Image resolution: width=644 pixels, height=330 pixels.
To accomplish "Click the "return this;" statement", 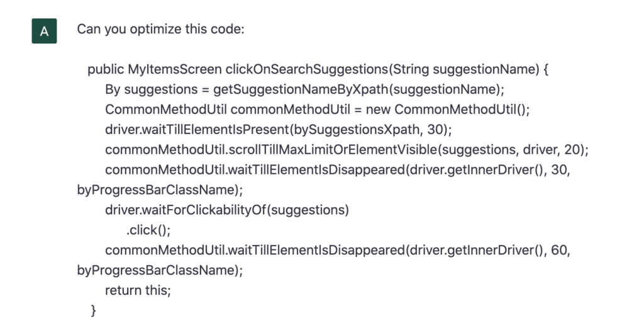I will tap(138, 290).
